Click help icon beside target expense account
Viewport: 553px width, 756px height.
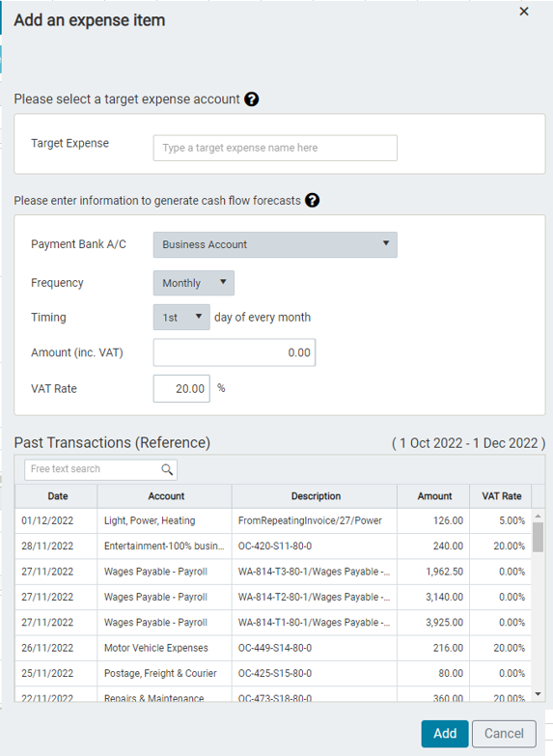click(x=251, y=99)
